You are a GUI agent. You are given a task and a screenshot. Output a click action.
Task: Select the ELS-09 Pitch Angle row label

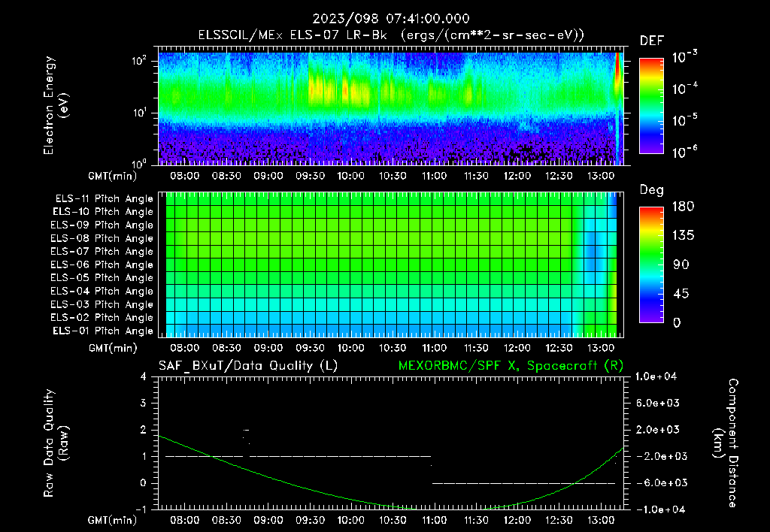click(102, 225)
